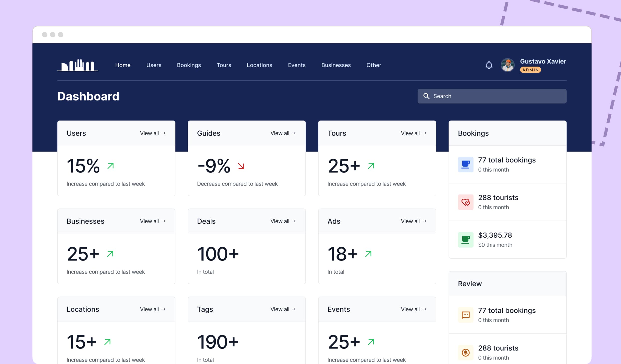View all Guides
This screenshot has width=621, height=364.
283,133
